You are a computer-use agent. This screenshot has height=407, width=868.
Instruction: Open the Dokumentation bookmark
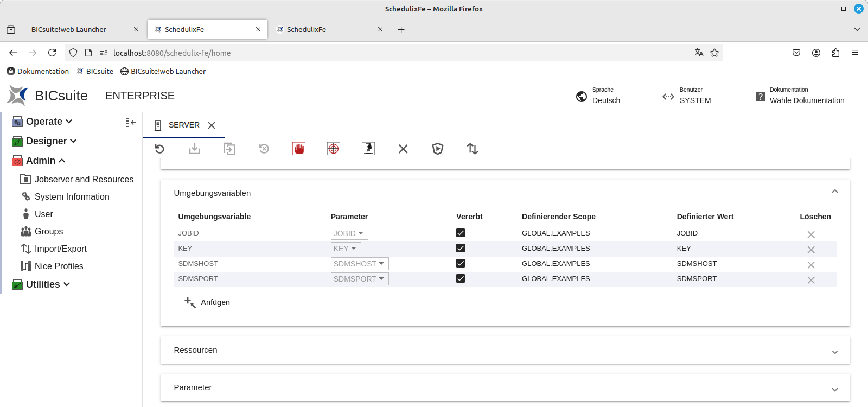[x=38, y=71]
